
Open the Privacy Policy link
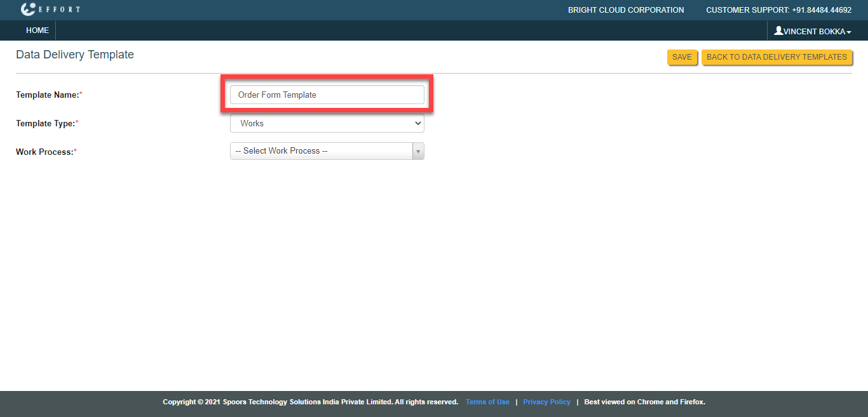pyautogui.click(x=546, y=402)
